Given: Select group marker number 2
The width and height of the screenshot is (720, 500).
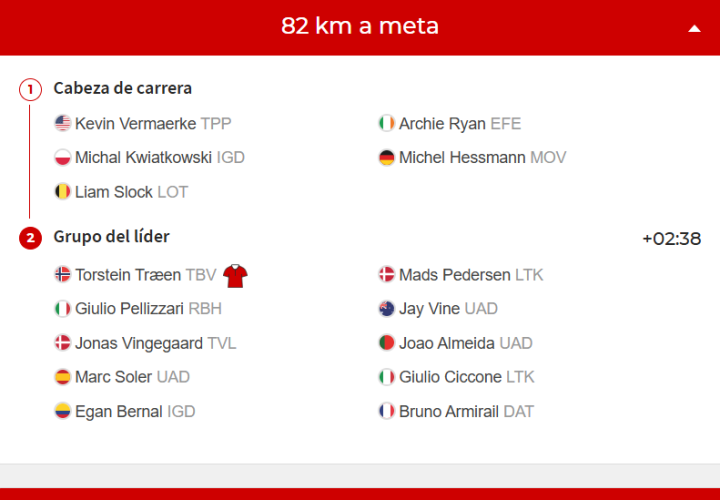Looking at the screenshot, I should 30,238.
